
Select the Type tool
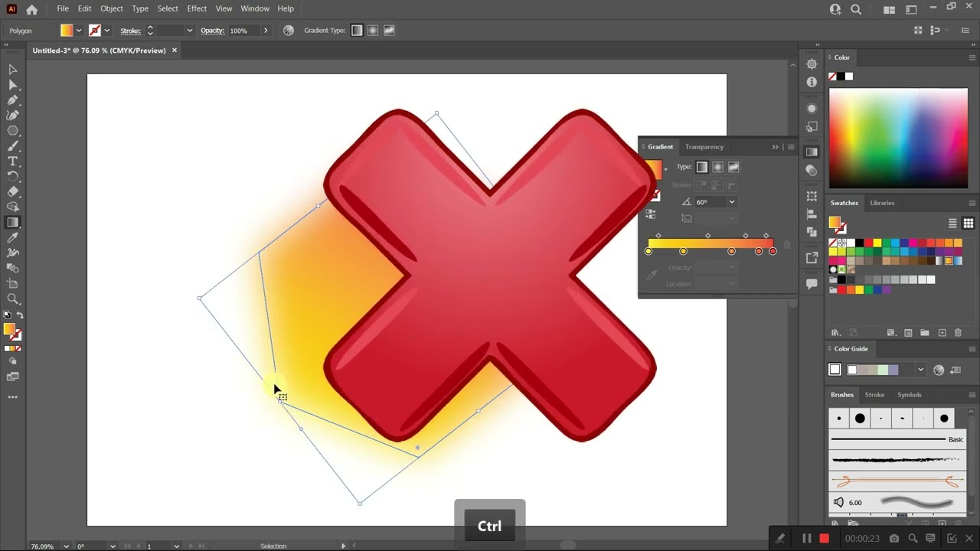(13, 161)
